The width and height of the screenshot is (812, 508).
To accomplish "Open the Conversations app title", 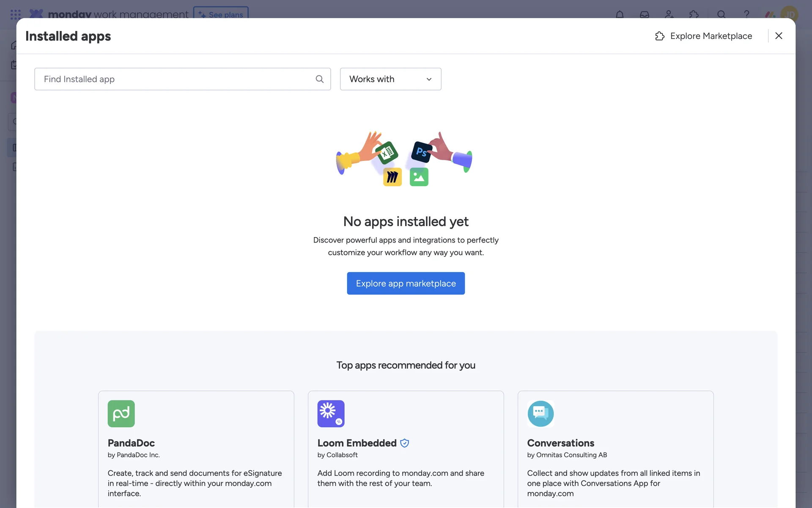I will pyautogui.click(x=560, y=443).
